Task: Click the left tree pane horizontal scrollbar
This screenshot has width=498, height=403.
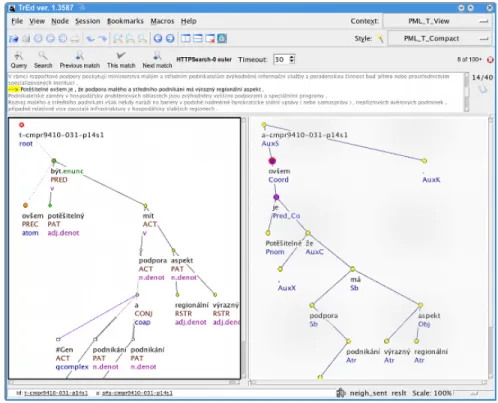Action: pyautogui.click(x=124, y=382)
